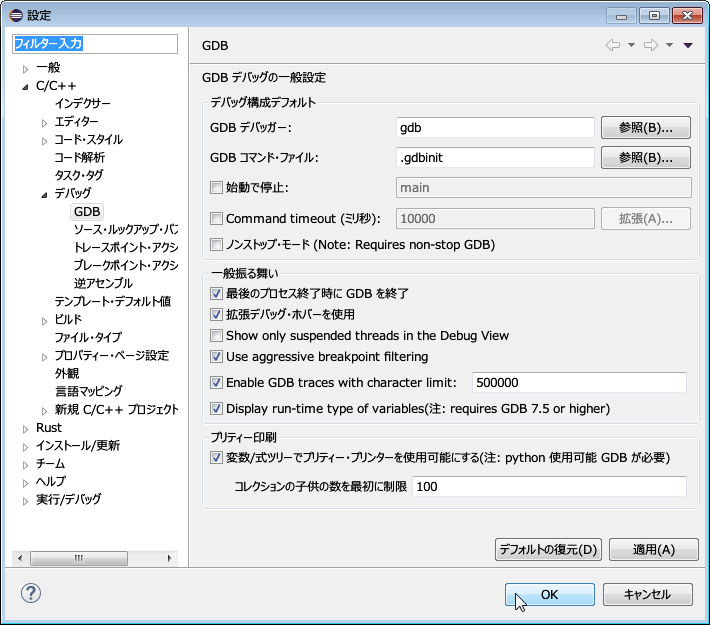This screenshot has height=625, width=710.
Task: Enable the 始動で停止 checkbox
Action: pos(216,188)
